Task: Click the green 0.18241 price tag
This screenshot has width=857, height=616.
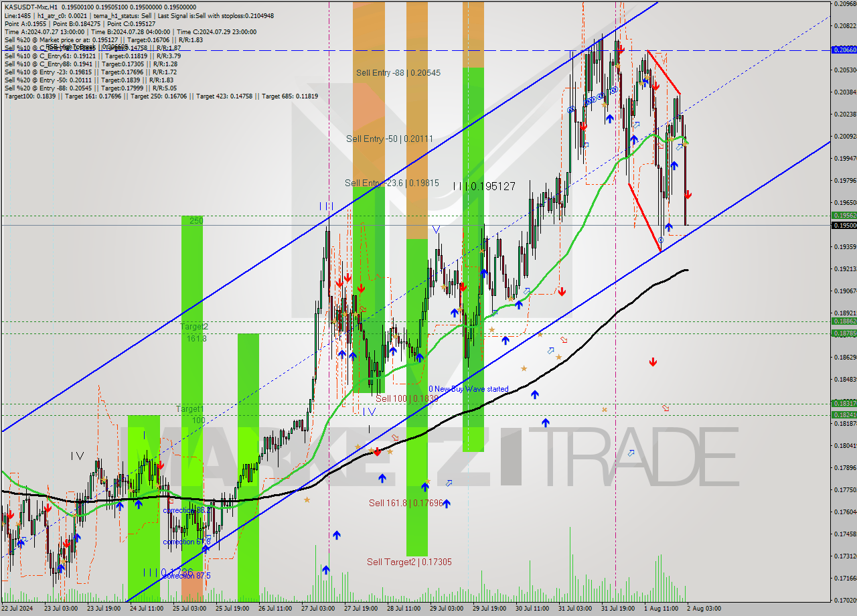Action: (x=843, y=415)
